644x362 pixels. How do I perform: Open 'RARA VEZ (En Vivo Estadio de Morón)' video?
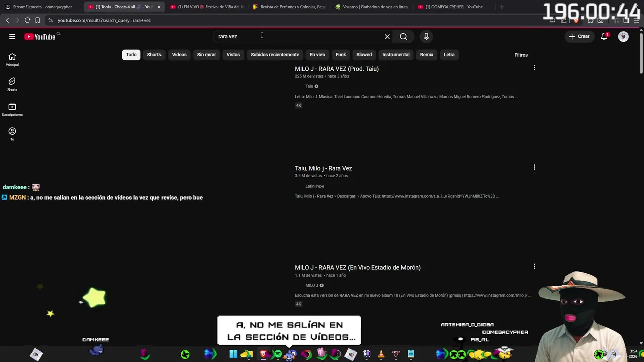358,268
